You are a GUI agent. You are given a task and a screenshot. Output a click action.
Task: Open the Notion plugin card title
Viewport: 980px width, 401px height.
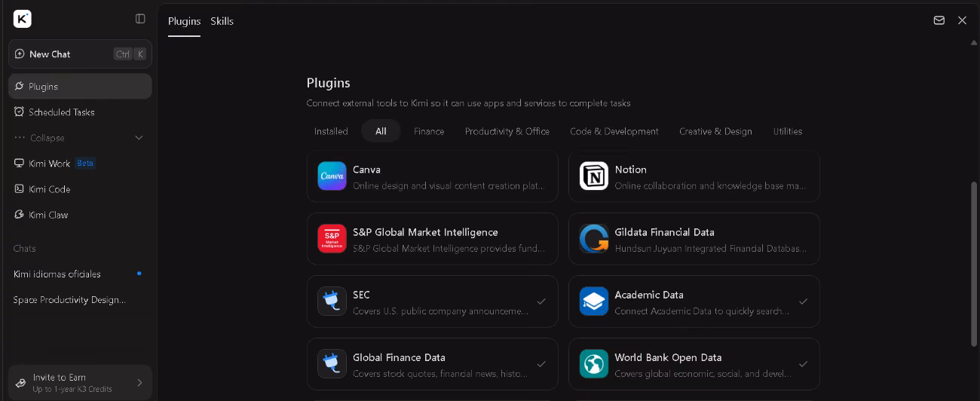[630, 170]
